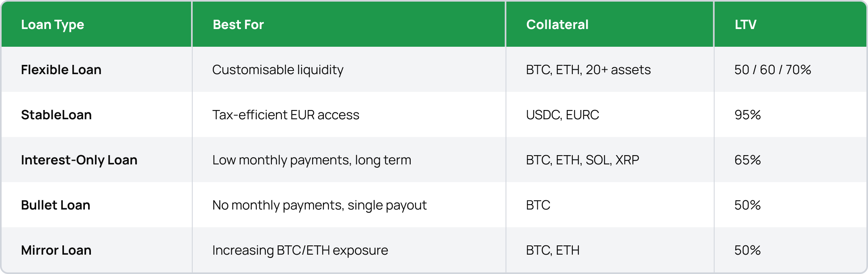Image resolution: width=868 pixels, height=274 pixels.
Task: Click the Customisable liquidity cell
Action: [x=278, y=70]
